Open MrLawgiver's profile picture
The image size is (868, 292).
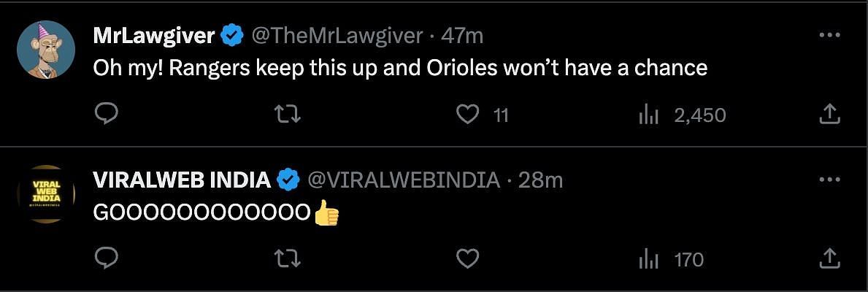click(x=46, y=50)
